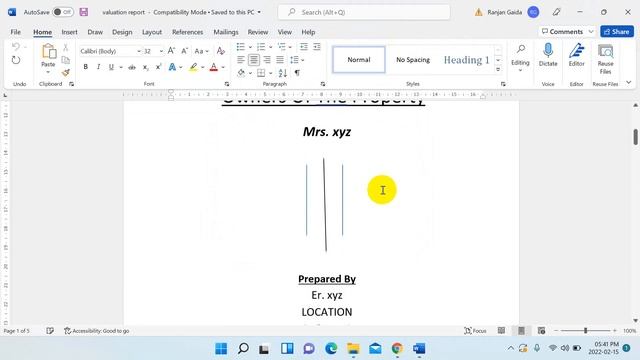Image resolution: width=640 pixels, height=360 pixels.
Task: Apply red font color
Action: [213, 67]
